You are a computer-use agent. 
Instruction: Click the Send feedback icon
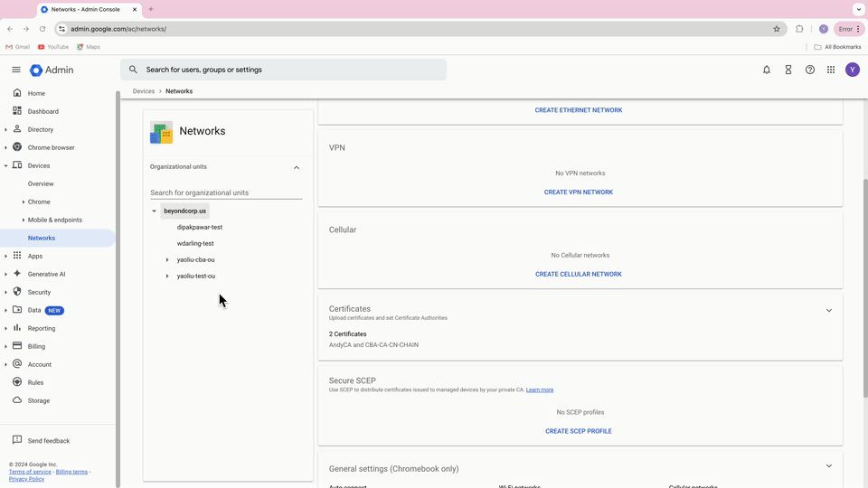17,440
